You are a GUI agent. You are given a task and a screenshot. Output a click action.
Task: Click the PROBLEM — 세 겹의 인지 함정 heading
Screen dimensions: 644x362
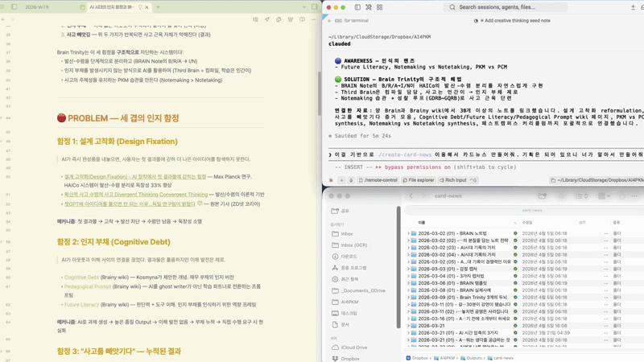(x=118, y=118)
